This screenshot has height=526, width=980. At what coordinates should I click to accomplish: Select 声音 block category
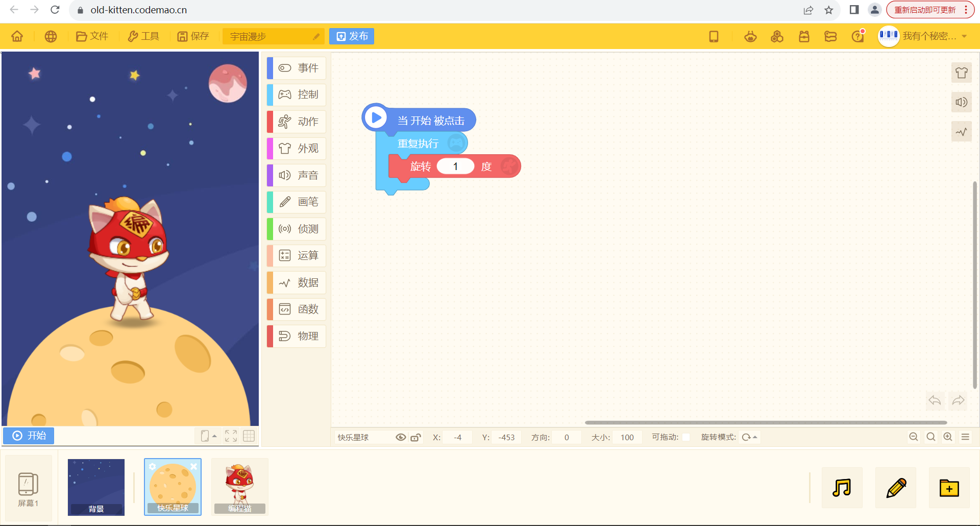point(296,175)
